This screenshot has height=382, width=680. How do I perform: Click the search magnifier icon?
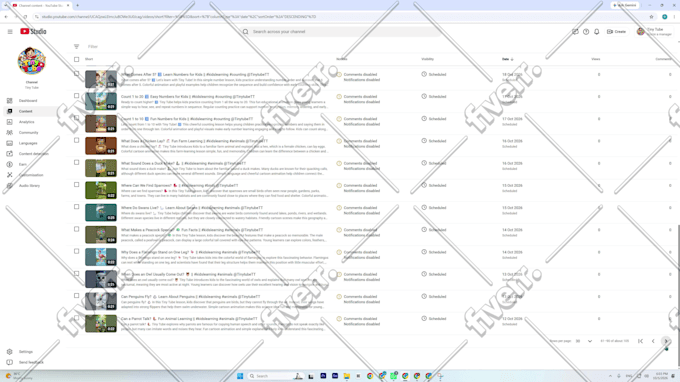[245, 32]
